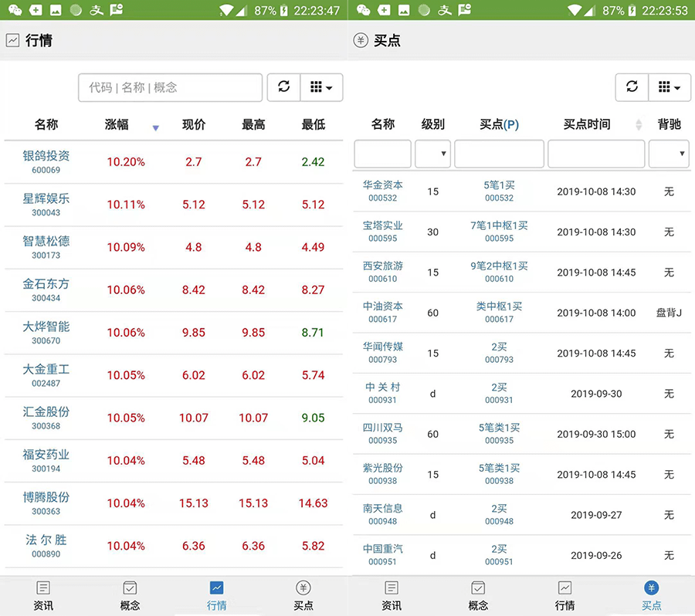This screenshot has height=616, width=695.
Task: Open stock 金石东方 300434
Action: click(x=46, y=289)
